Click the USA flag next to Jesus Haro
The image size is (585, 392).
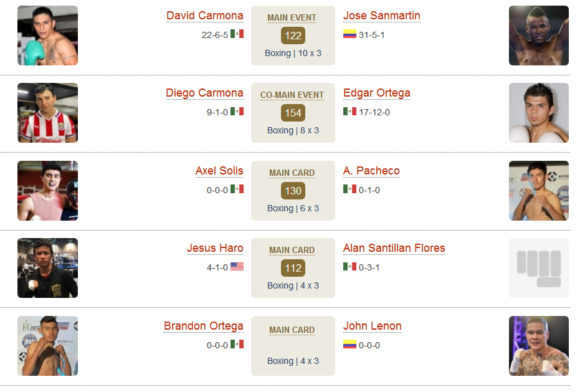point(237,267)
